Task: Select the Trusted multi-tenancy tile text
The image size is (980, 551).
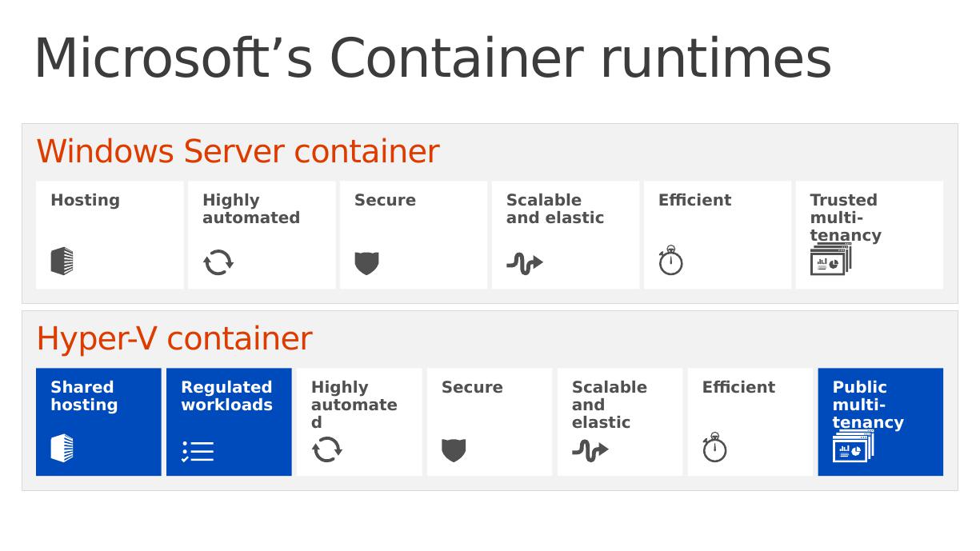Action: (846, 218)
